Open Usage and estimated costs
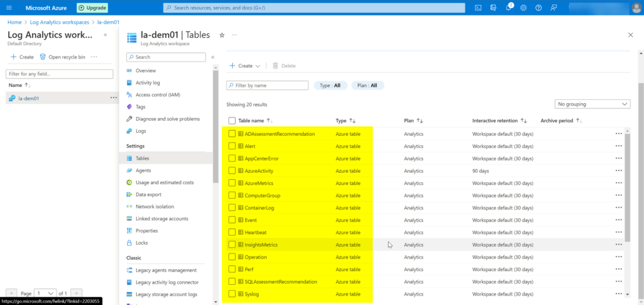The width and height of the screenshot is (644, 305). click(x=165, y=182)
